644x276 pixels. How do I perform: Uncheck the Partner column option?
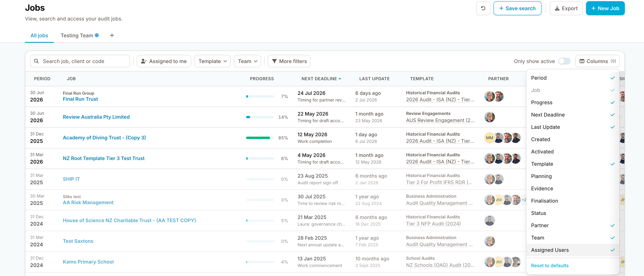click(573, 225)
